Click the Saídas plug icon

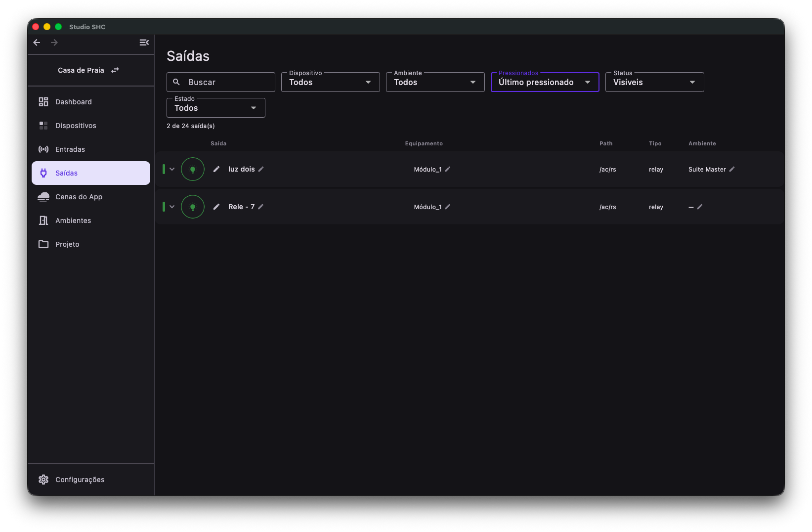click(x=43, y=173)
